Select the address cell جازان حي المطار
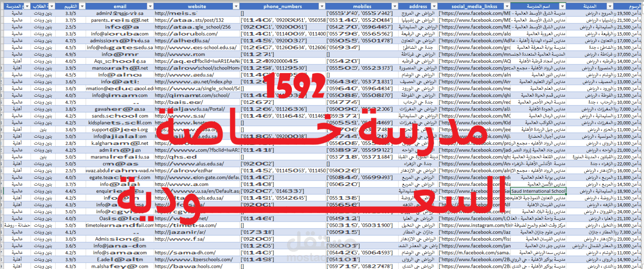 (417, 232)
